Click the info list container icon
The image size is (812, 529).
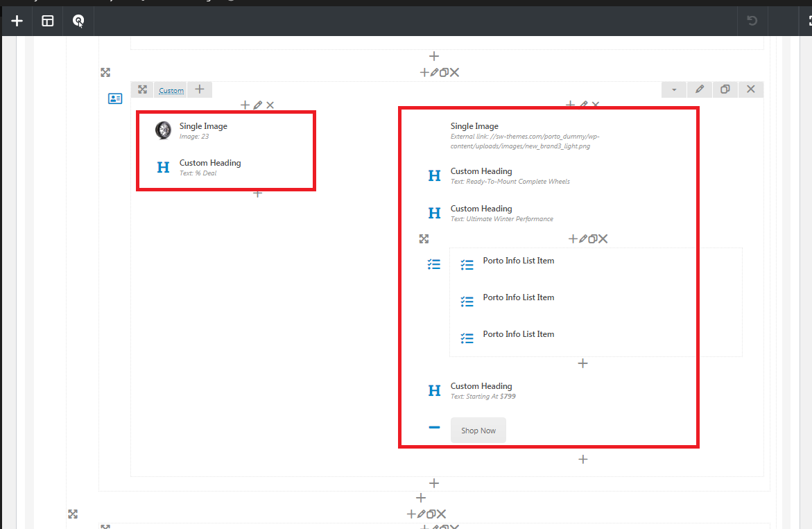click(434, 265)
